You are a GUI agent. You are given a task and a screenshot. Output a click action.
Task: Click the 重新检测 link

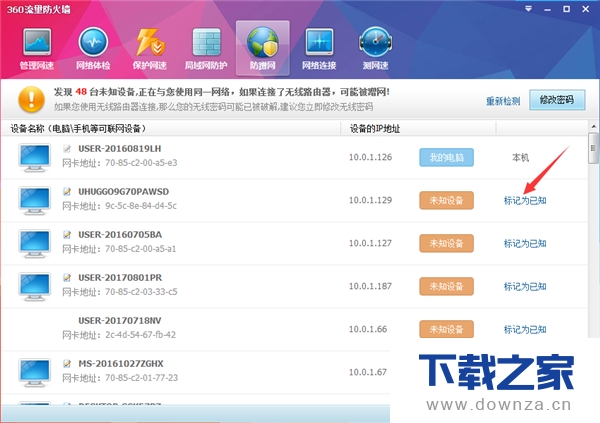tap(503, 101)
